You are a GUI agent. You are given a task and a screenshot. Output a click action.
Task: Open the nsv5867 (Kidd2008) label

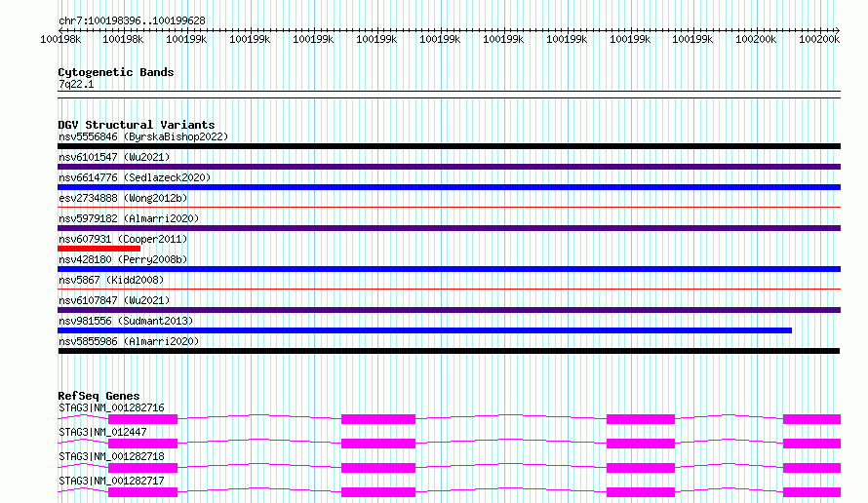(111, 280)
